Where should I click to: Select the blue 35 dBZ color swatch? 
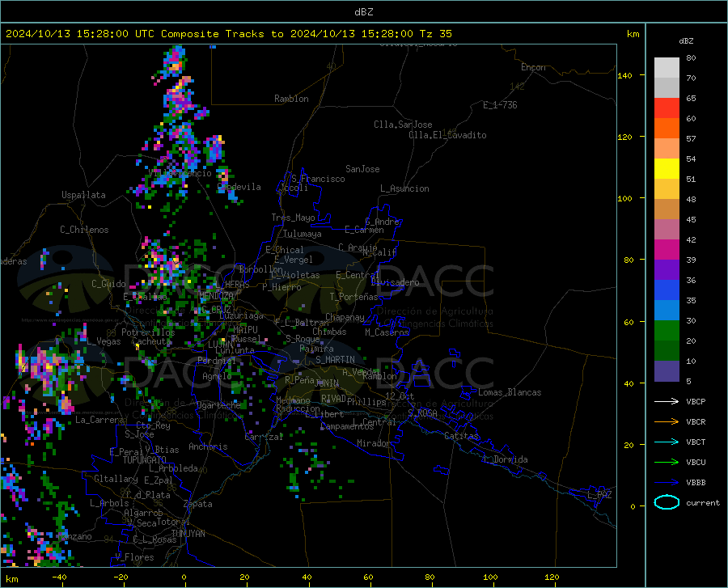pos(667,290)
